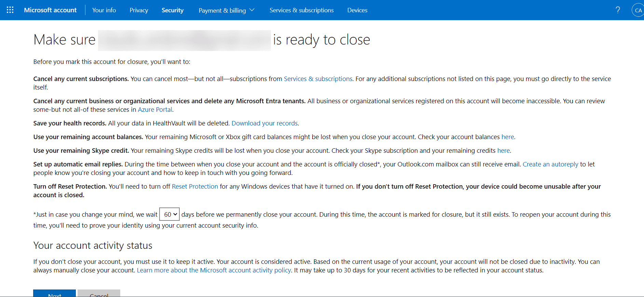The height and width of the screenshot is (297, 644).
Task: Open the Security tab
Action: click(173, 10)
